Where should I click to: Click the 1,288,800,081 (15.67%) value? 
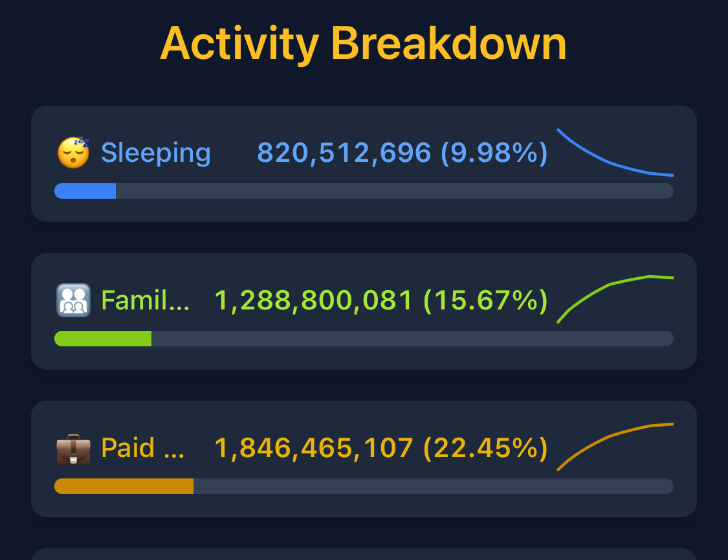click(381, 300)
